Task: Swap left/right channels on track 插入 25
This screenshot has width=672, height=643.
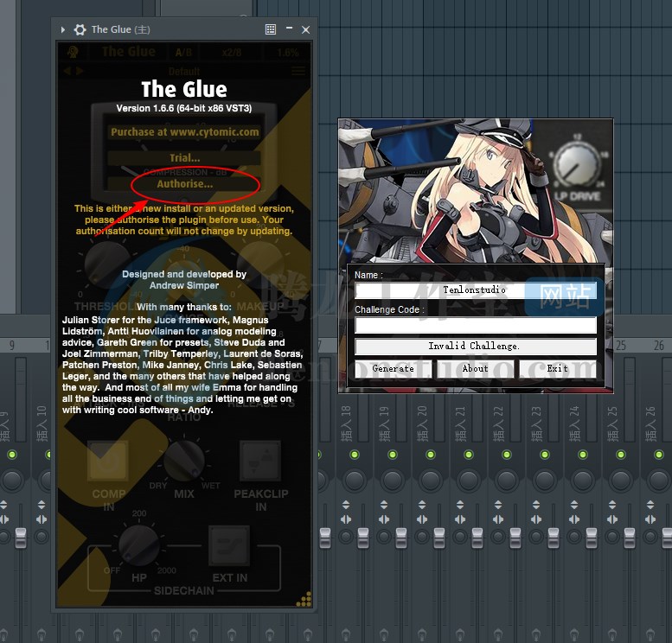Action: coord(612,519)
